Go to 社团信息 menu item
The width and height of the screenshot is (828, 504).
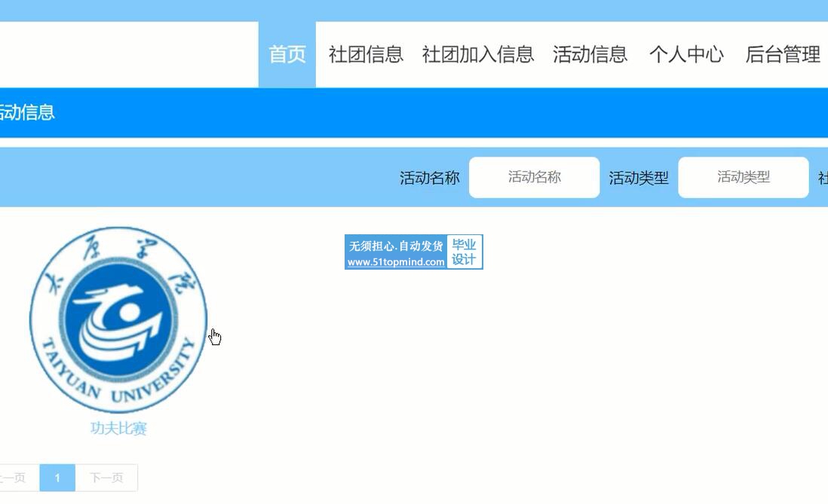coord(366,54)
